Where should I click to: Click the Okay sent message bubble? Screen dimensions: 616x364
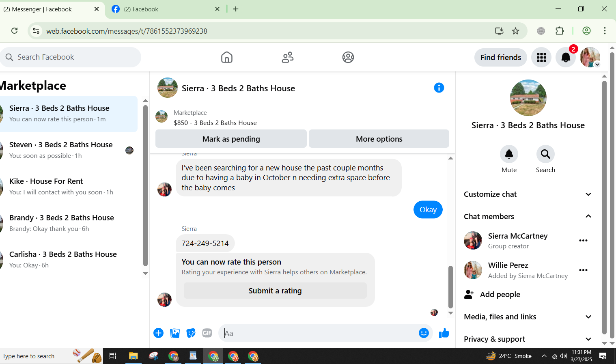pyautogui.click(x=428, y=209)
